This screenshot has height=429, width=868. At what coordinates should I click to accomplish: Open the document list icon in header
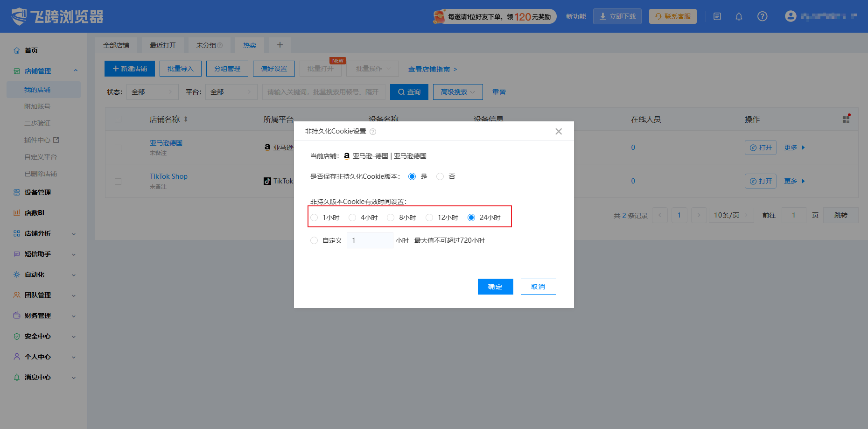(x=717, y=16)
